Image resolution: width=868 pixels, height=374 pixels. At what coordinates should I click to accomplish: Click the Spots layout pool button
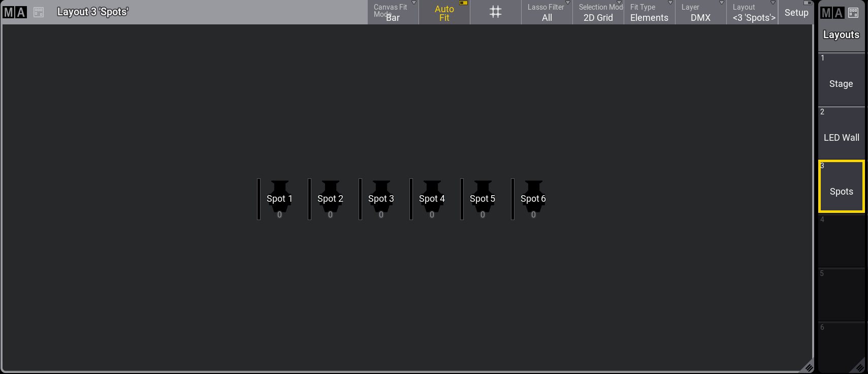point(841,187)
